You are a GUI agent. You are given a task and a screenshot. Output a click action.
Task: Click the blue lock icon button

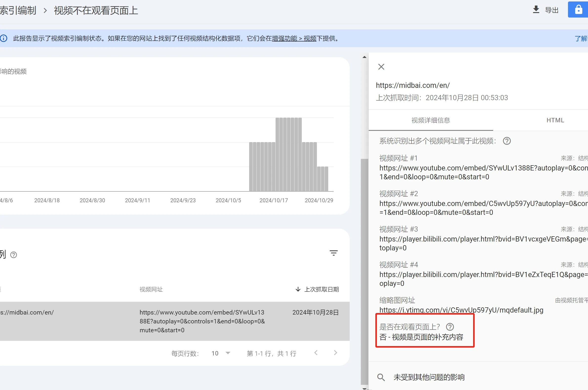click(x=578, y=10)
